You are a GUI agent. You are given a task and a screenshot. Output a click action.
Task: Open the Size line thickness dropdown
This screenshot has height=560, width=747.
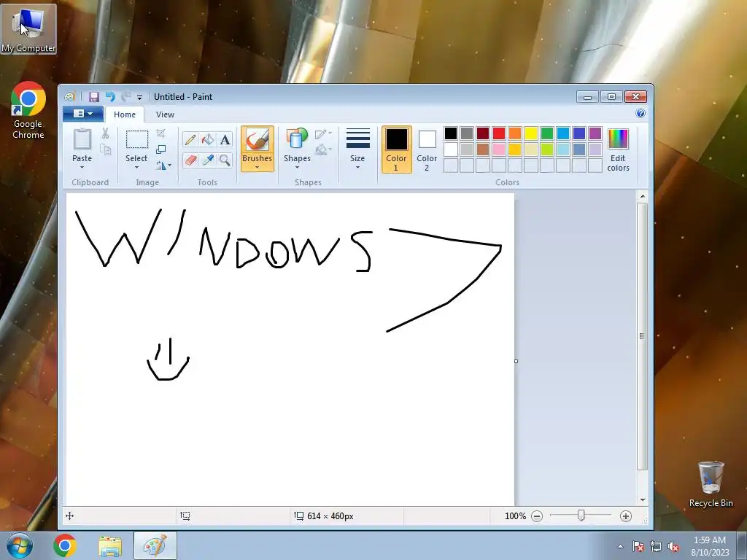[357, 149]
